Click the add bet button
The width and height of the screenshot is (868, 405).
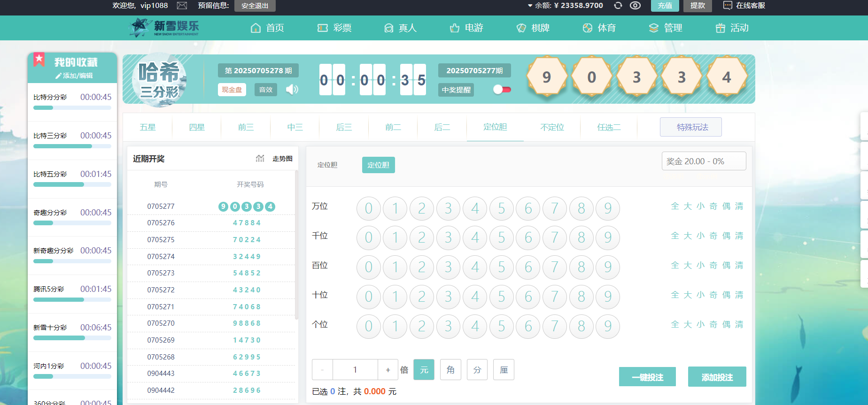click(717, 377)
